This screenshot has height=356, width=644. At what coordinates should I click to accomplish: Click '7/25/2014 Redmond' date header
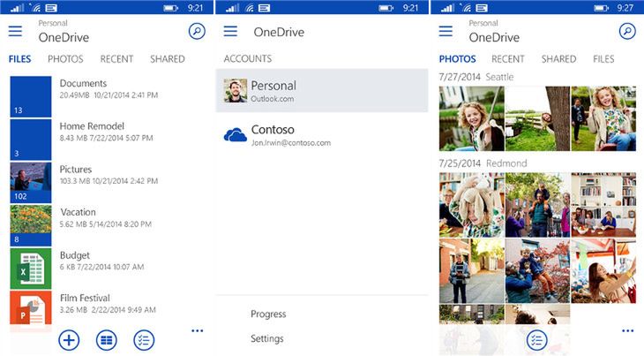(483, 163)
